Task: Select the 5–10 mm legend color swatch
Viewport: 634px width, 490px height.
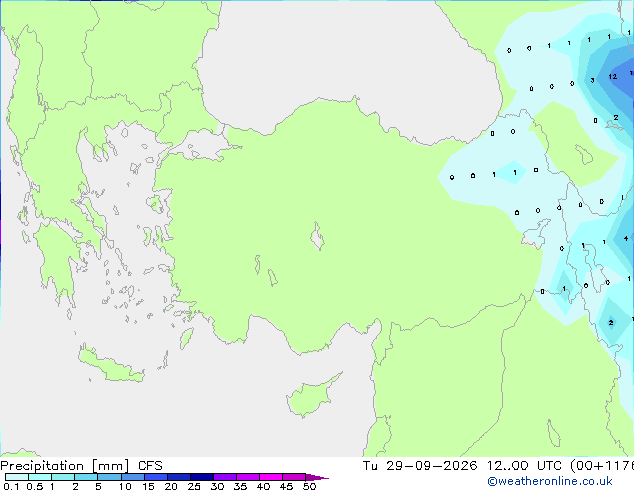Action: pos(109,477)
